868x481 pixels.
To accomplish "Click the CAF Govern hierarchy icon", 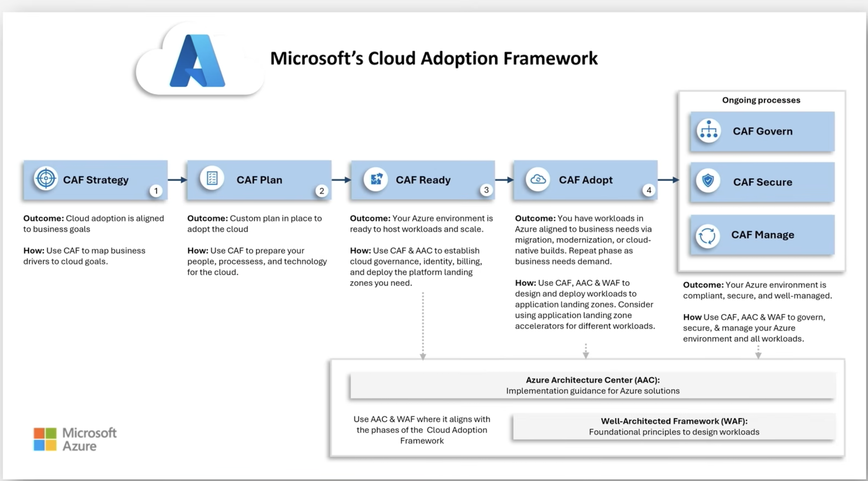I will 709,130.
